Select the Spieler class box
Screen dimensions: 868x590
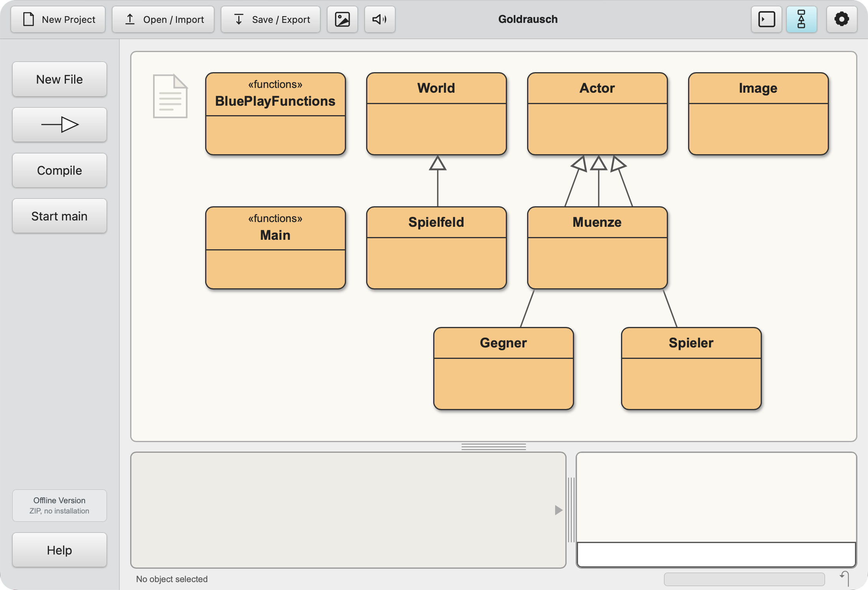[x=691, y=368]
